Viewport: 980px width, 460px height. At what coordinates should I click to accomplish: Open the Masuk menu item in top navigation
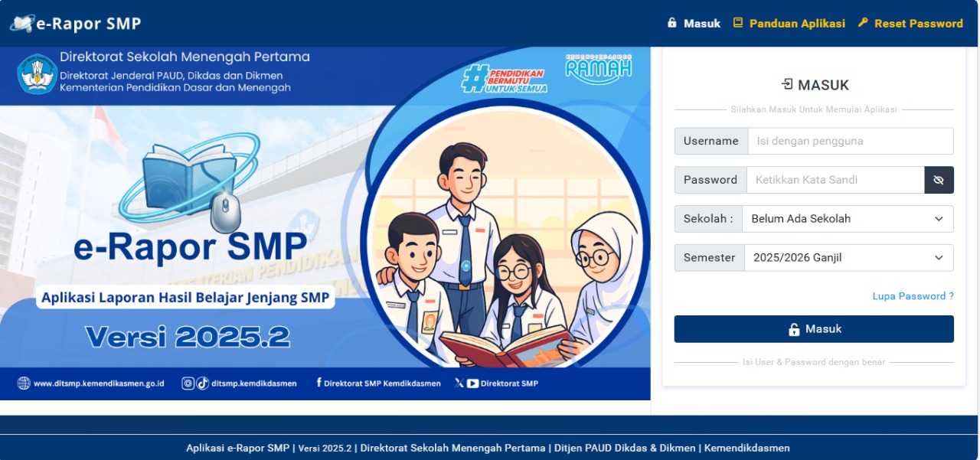694,24
